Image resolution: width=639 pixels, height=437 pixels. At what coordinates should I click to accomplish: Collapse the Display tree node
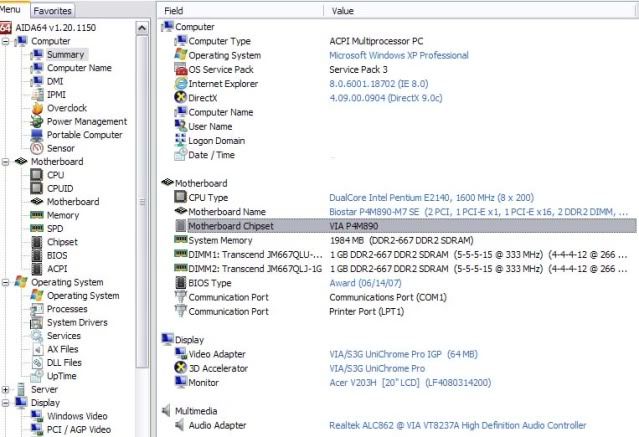tap(5, 403)
